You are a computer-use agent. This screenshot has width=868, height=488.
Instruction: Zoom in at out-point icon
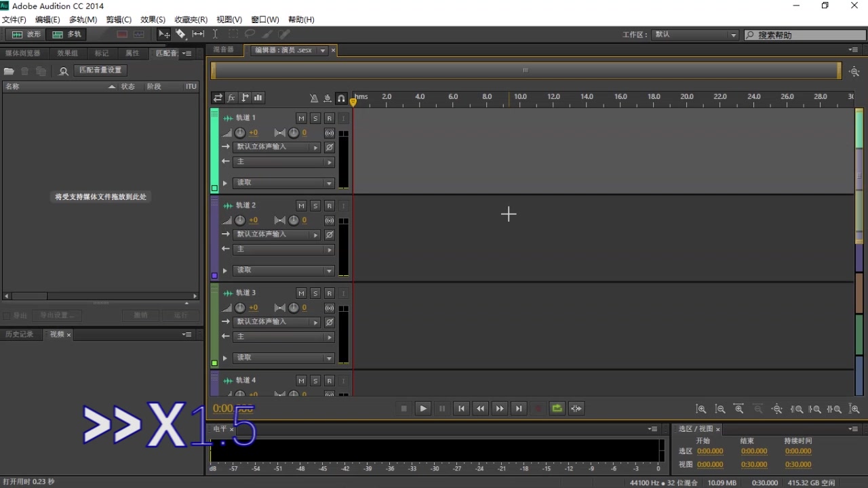tap(815, 409)
